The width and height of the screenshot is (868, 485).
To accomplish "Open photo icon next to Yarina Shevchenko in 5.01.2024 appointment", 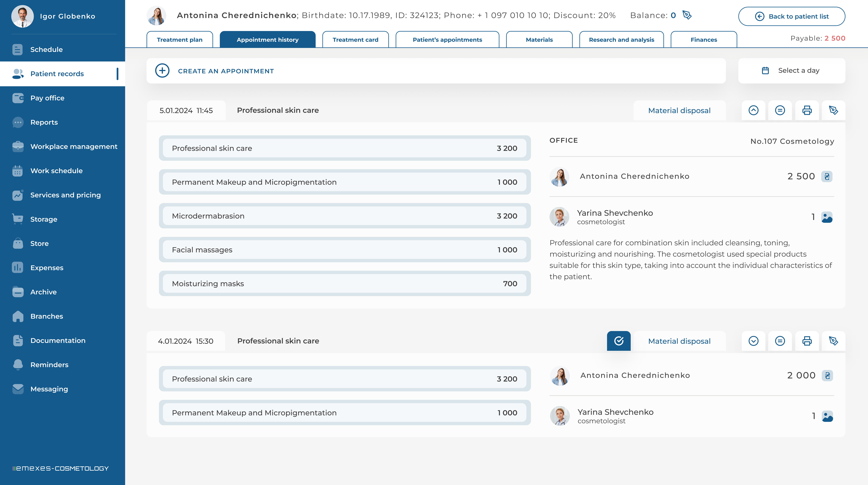I will [827, 217].
